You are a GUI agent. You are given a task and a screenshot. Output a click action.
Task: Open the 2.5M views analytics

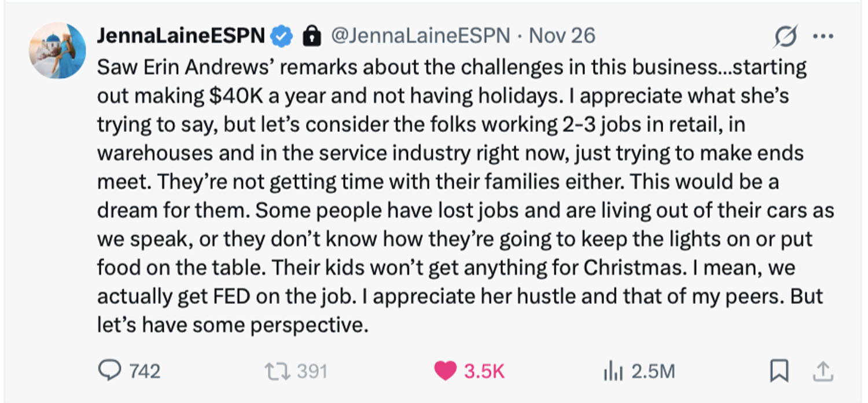coord(653,371)
